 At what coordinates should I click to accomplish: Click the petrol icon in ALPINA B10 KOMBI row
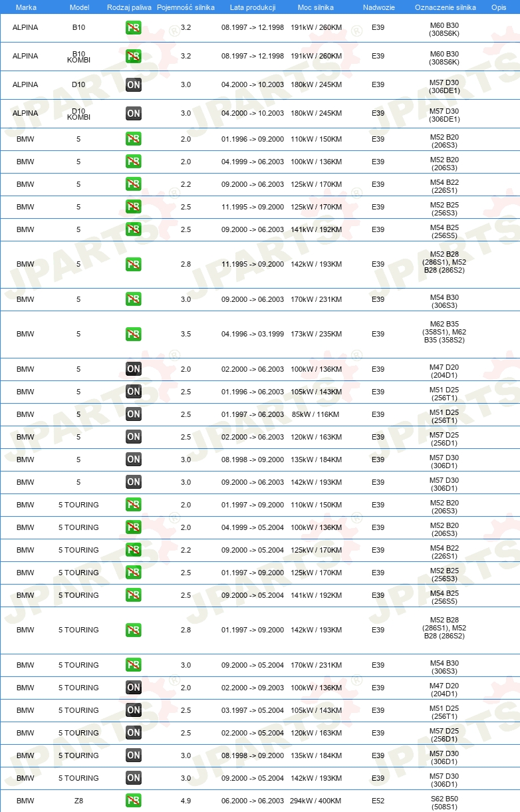coord(134,57)
